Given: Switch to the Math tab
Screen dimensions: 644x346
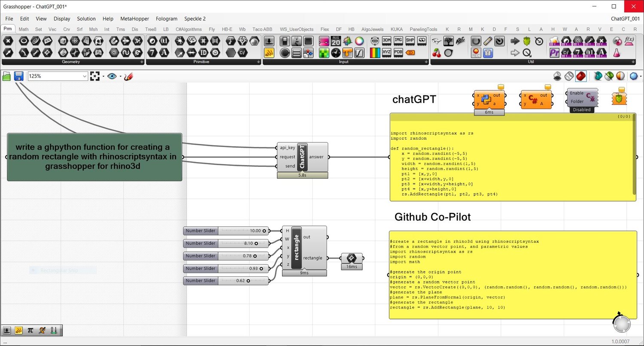Looking at the screenshot, I should [x=24, y=29].
